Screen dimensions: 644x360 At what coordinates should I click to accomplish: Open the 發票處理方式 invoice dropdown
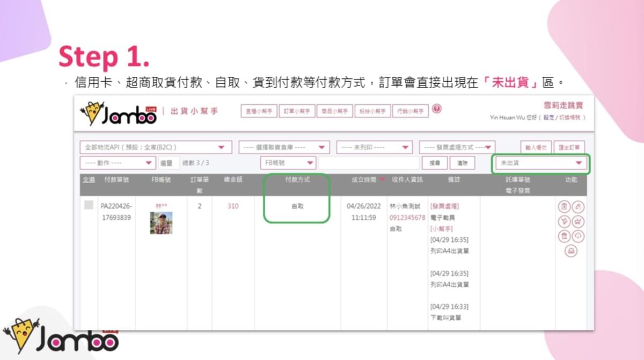[x=457, y=147]
